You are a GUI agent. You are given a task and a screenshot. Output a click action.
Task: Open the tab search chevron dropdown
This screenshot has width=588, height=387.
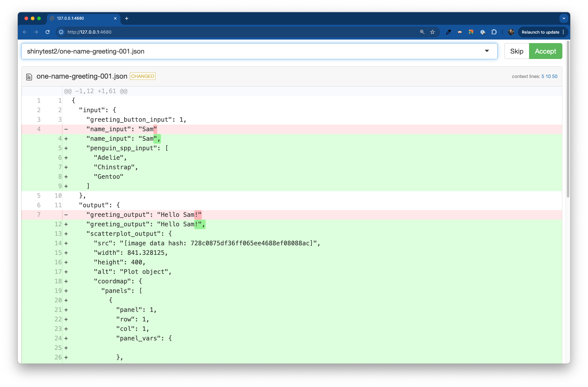pos(564,18)
